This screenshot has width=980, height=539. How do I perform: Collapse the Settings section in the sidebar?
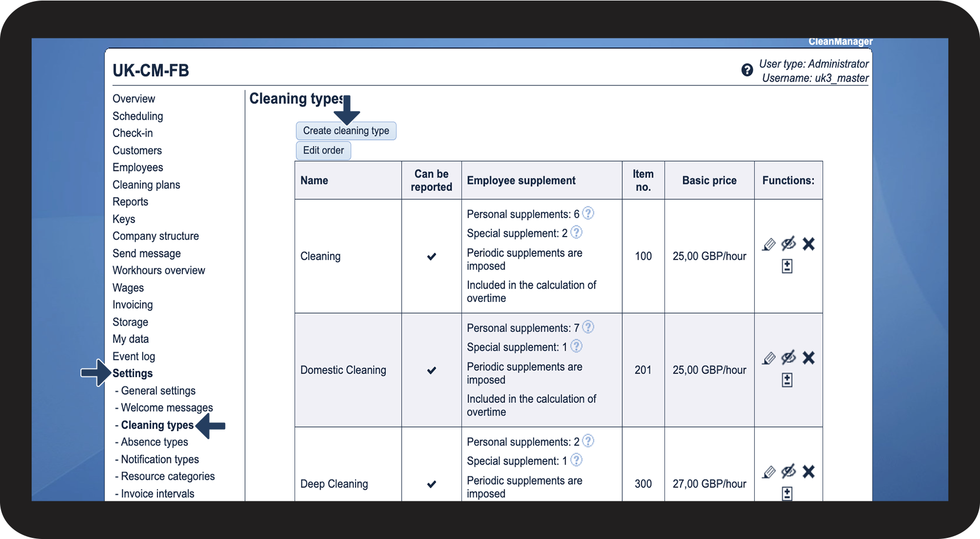point(133,373)
